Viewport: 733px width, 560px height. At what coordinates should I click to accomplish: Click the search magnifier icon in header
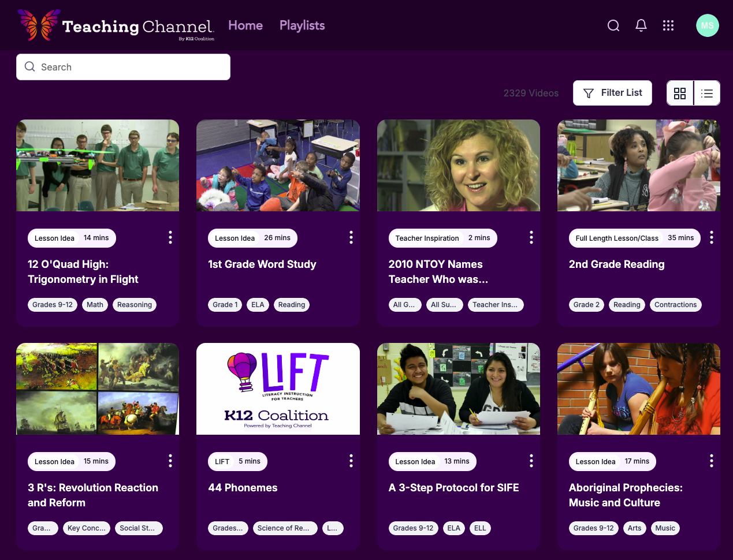pyautogui.click(x=613, y=25)
